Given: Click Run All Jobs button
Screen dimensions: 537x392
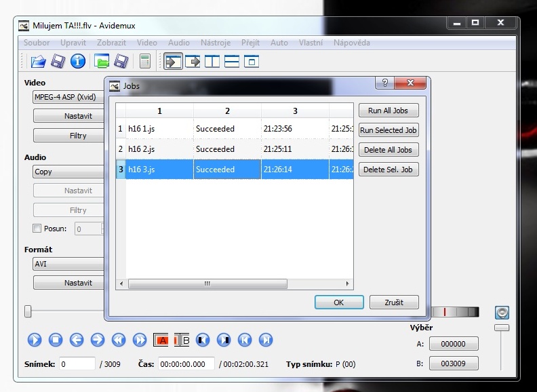Looking at the screenshot, I should click(388, 111).
